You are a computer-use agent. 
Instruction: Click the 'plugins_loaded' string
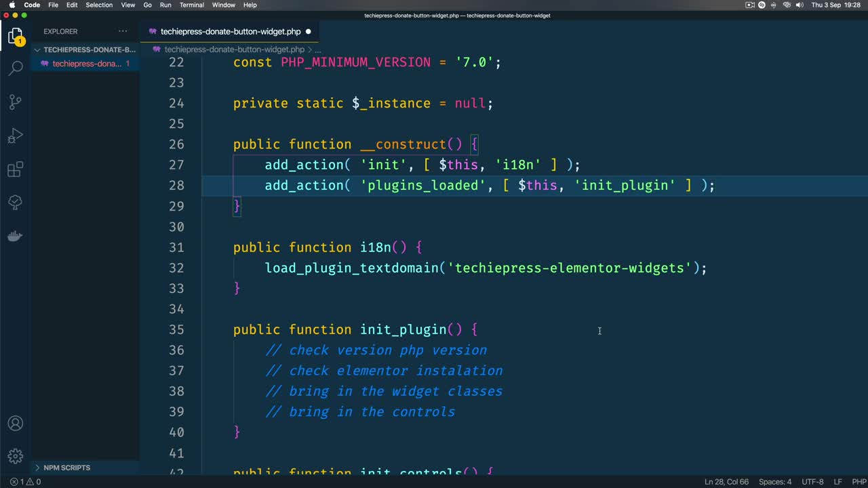coord(423,186)
